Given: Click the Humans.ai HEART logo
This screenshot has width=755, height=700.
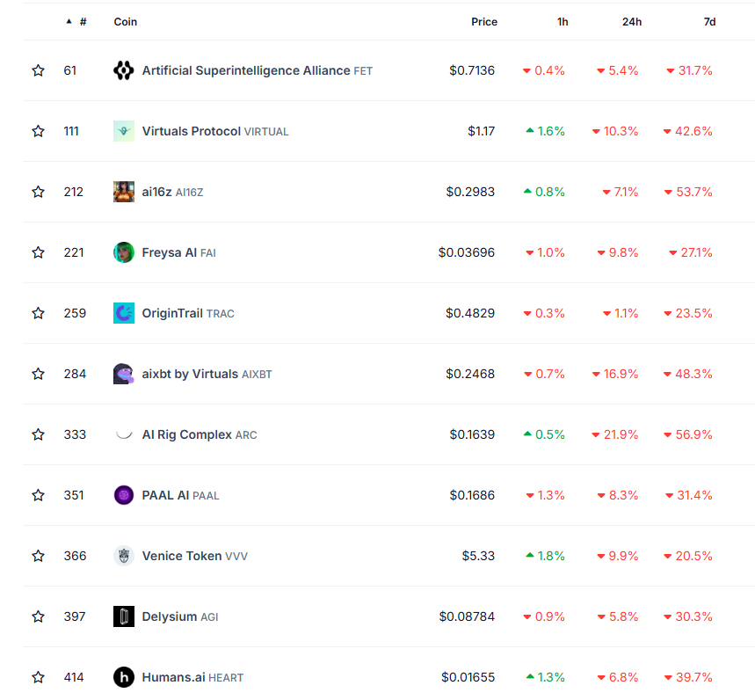Looking at the screenshot, I should [124, 677].
